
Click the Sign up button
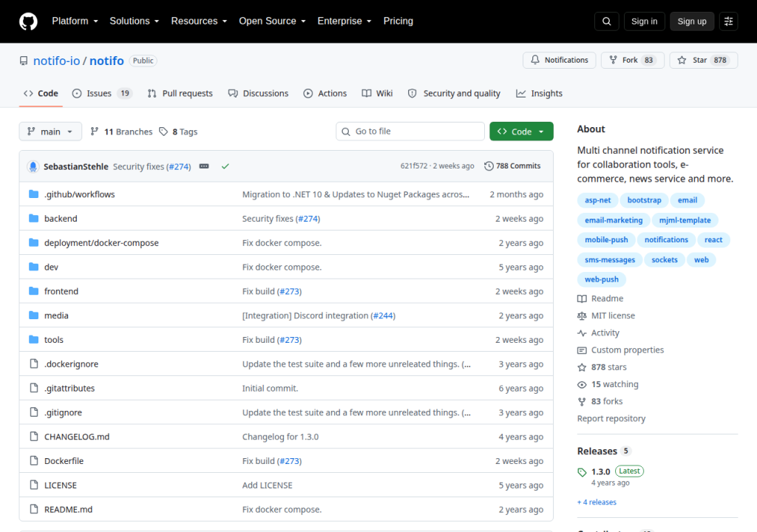click(x=692, y=21)
